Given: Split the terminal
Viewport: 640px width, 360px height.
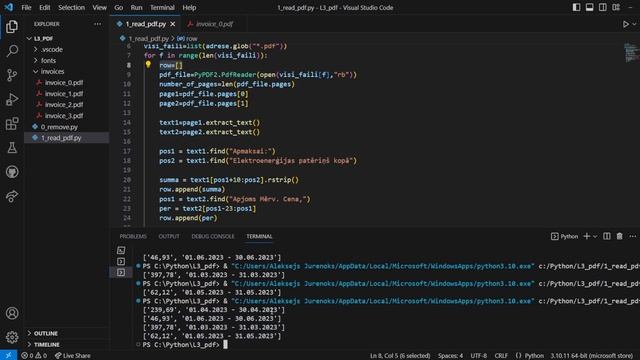Looking at the screenshot, I should pos(607,236).
